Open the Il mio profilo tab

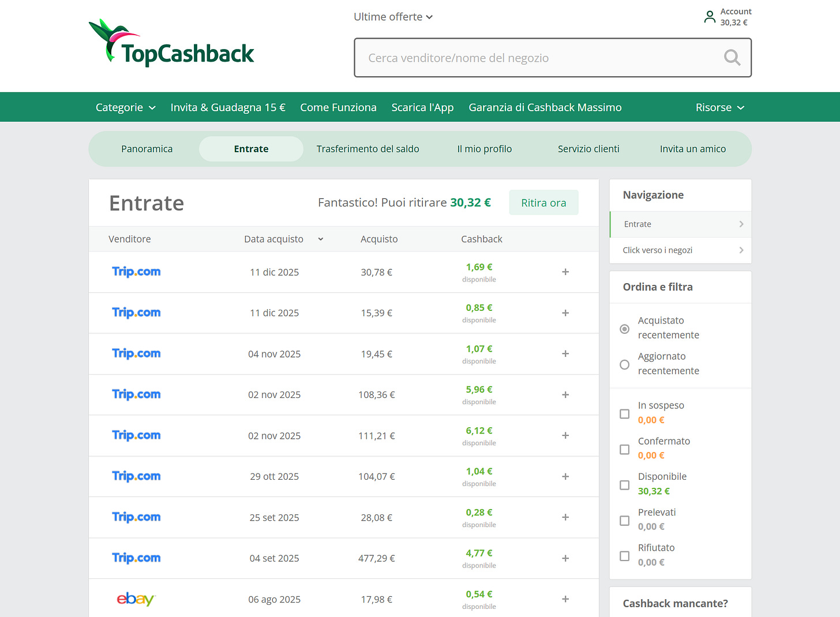[484, 149]
